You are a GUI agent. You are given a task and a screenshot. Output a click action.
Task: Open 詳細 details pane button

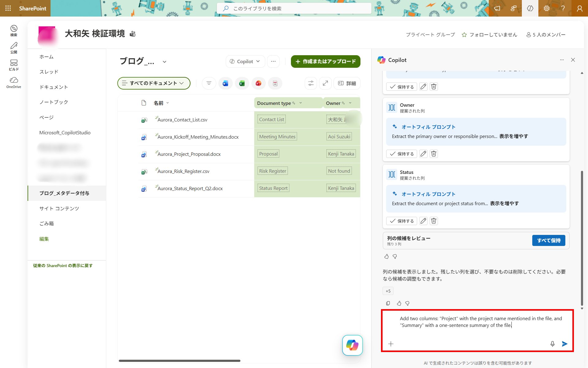coord(347,83)
